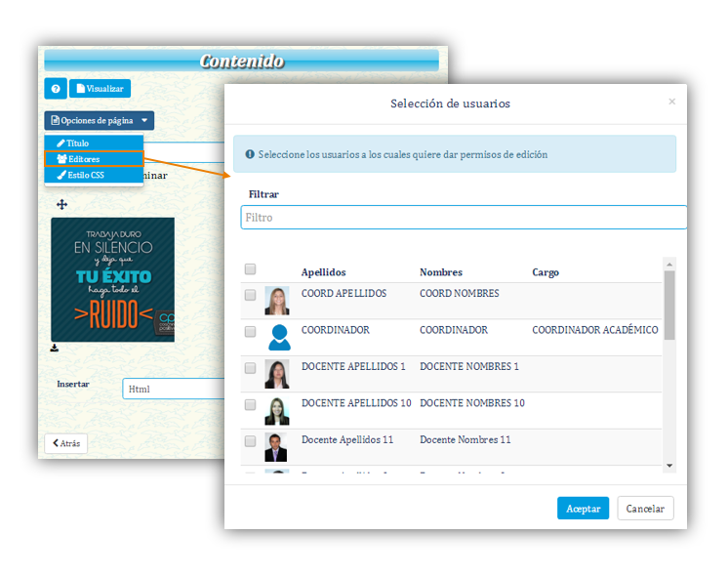Click the download icon below the image
Screen dimensions: 728x576
[x=55, y=348]
